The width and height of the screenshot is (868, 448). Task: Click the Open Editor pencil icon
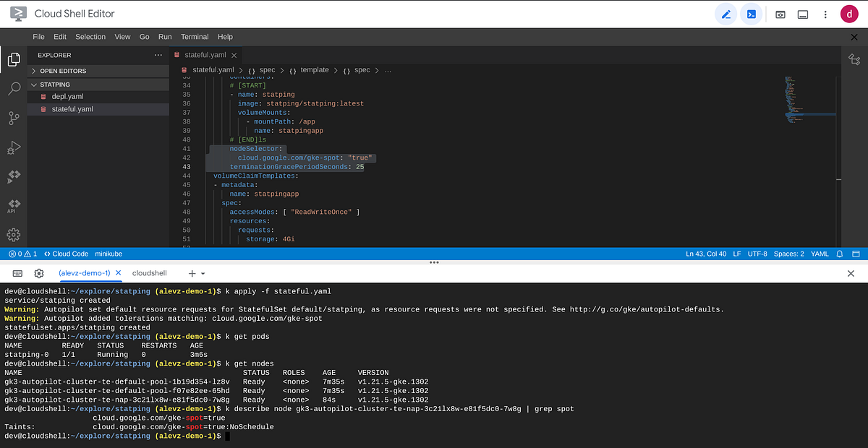[x=726, y=14]
